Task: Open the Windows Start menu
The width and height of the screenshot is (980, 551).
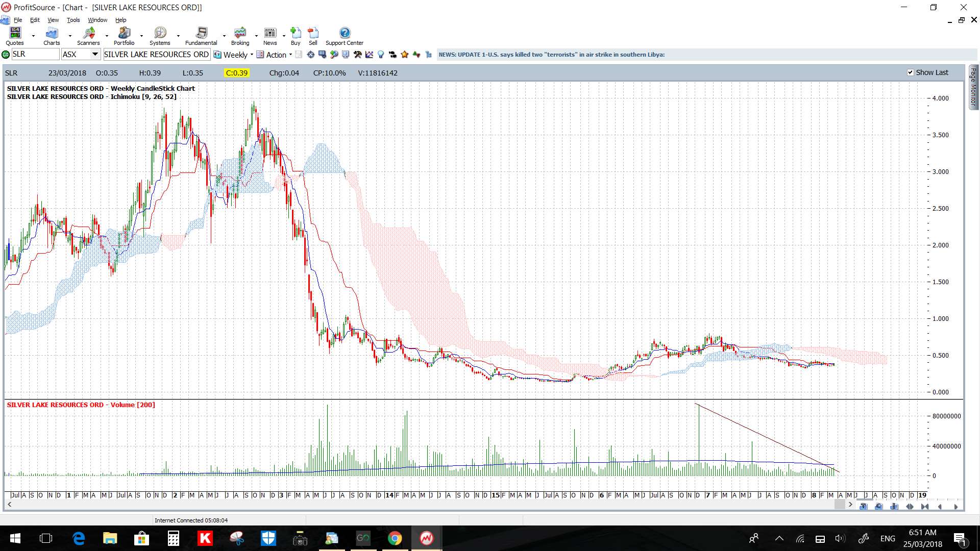Action: (x=15, y=538)
